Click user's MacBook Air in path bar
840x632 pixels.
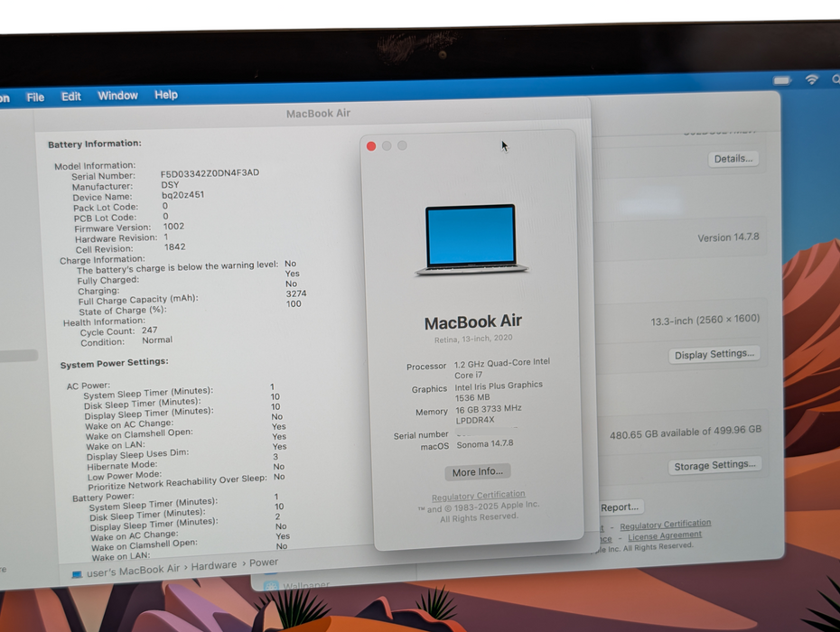pyautogui.click(x=133, y=571)
